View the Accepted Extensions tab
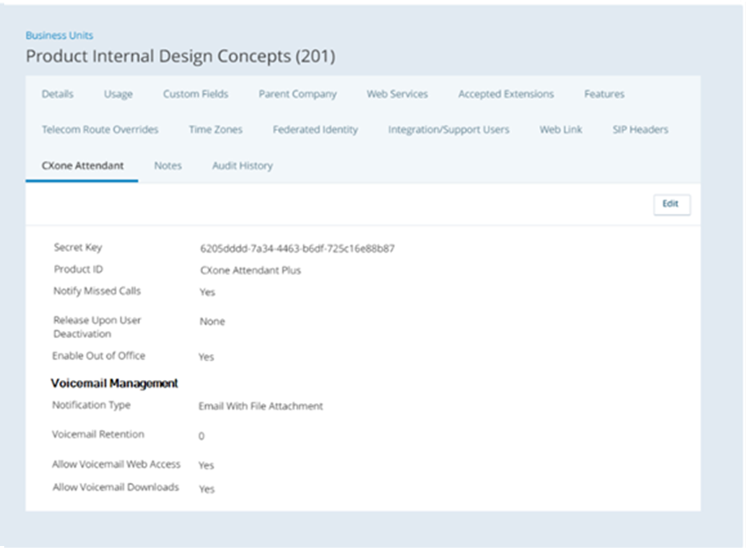The image size is (756, 558). point(506,94)
